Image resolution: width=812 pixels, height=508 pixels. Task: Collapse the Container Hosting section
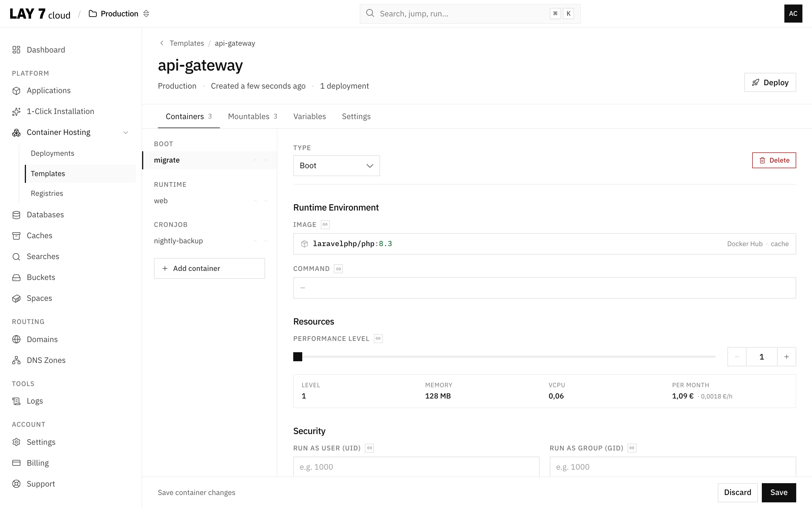pyautogui.click(x=126, y=132)
